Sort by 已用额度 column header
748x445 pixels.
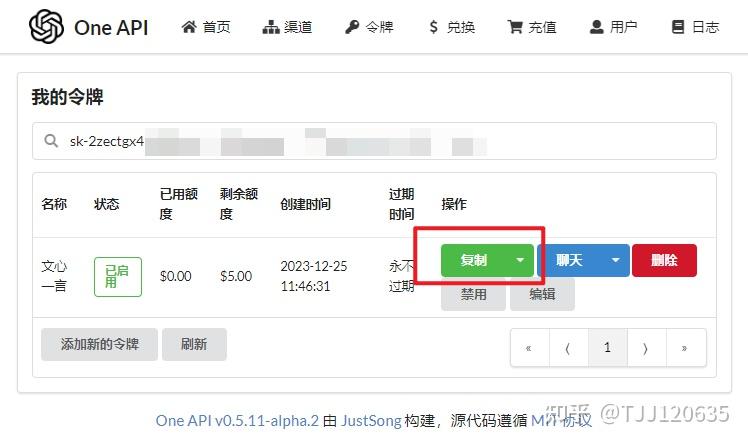point(178,204)
